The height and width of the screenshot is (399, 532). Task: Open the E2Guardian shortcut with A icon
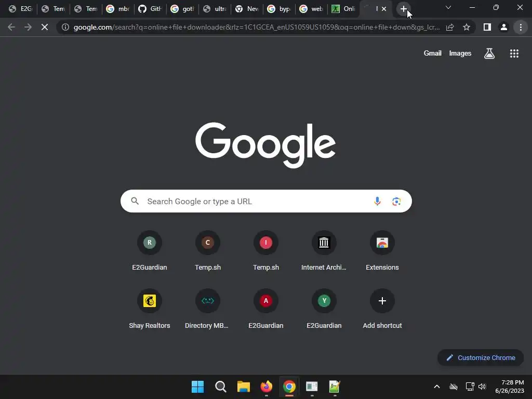tap(266, 309)
